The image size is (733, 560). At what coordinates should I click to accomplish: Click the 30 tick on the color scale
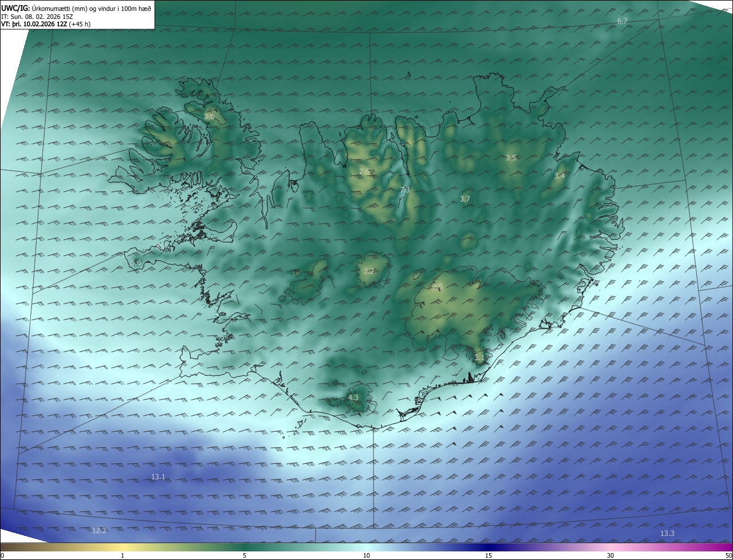pos(610,555)
